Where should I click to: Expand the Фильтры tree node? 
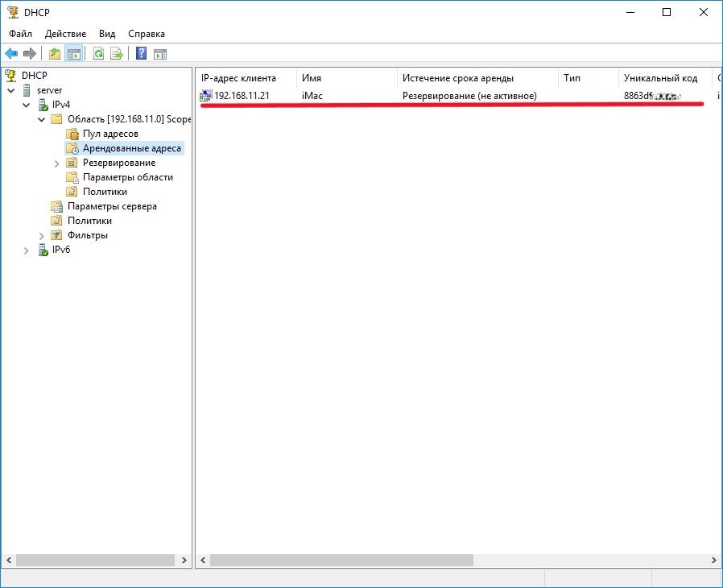[x=42, y=235]
